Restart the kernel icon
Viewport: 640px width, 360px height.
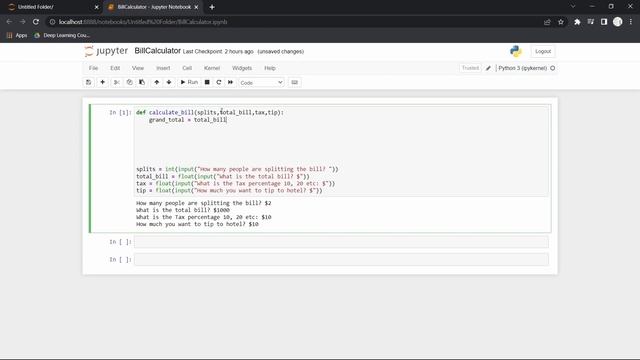coord(219,82)
